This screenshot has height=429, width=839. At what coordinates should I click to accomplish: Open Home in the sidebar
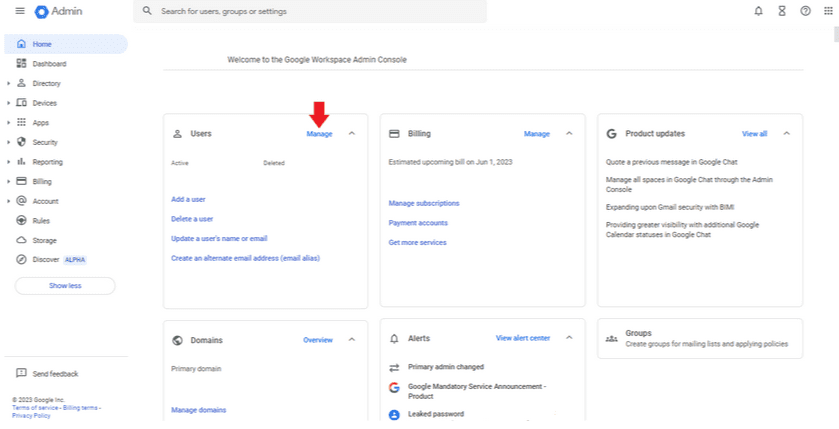coord(66,44)
